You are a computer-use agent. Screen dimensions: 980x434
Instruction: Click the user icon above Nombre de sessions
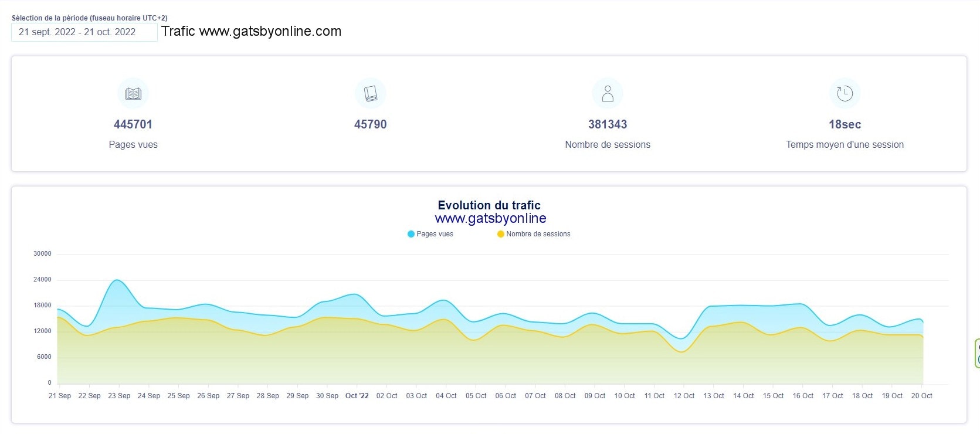point(608,93)
